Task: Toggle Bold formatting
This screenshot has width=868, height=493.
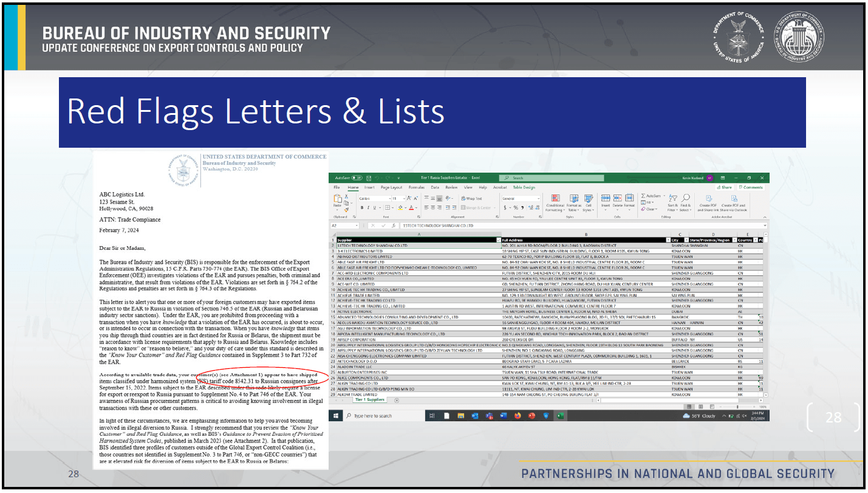Action: point(362,208)
